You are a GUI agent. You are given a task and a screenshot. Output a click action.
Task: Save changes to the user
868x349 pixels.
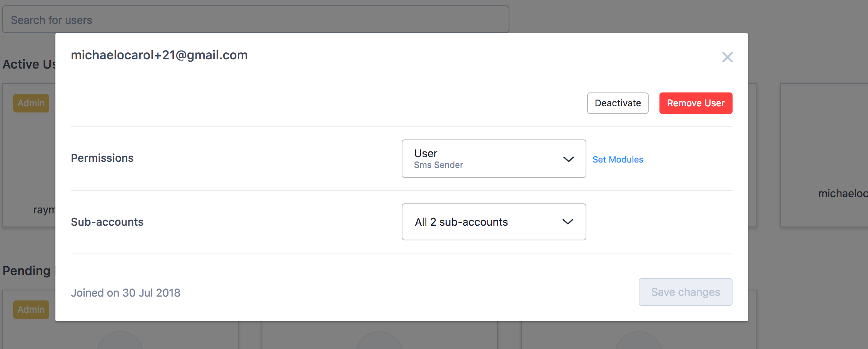click(685, 292)
